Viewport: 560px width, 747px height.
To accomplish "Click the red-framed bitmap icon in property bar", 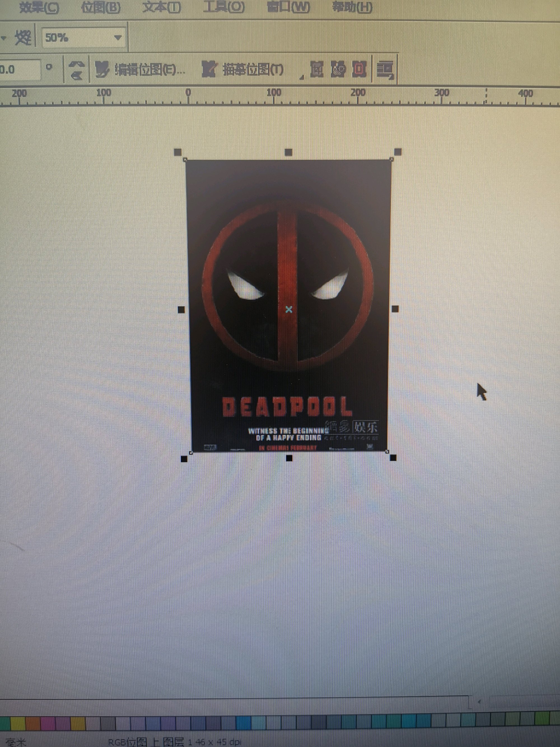I will click(359, 69).
